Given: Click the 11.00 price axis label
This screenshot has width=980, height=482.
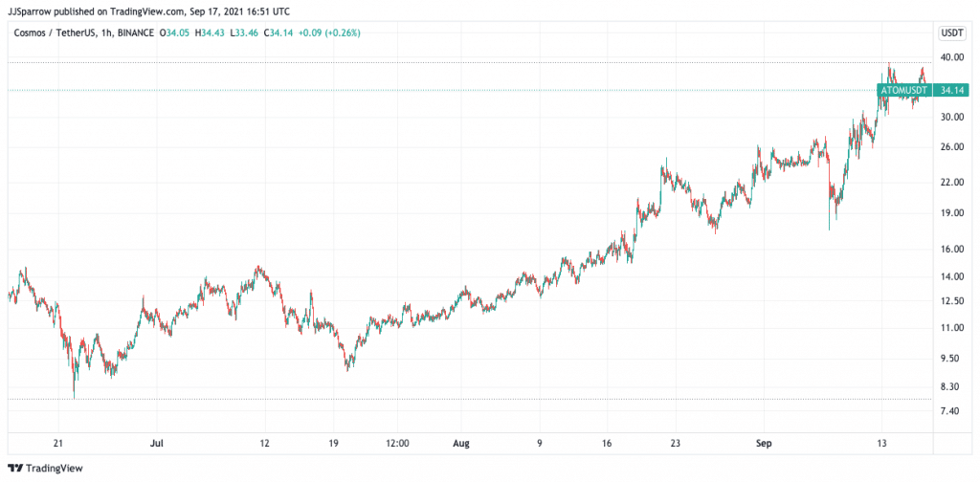Looking at the screenshot, I should (x=952, y=328).
